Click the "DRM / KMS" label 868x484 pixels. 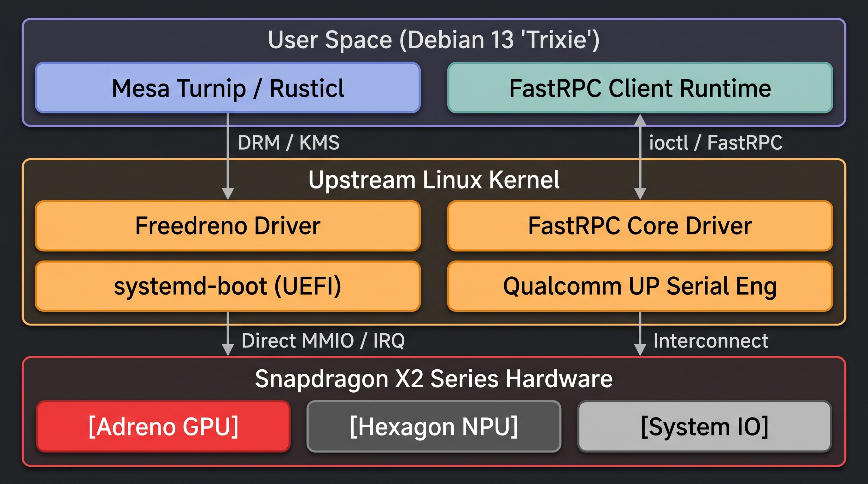coord(289,142)
